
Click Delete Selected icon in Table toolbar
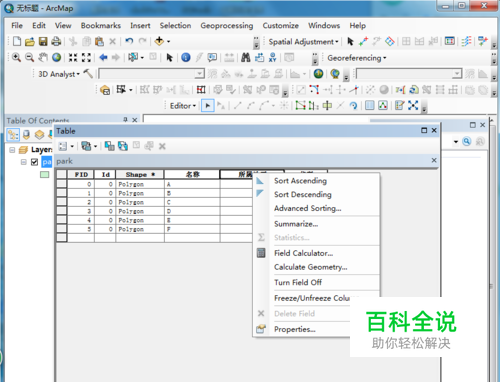[x=162, y=146]
